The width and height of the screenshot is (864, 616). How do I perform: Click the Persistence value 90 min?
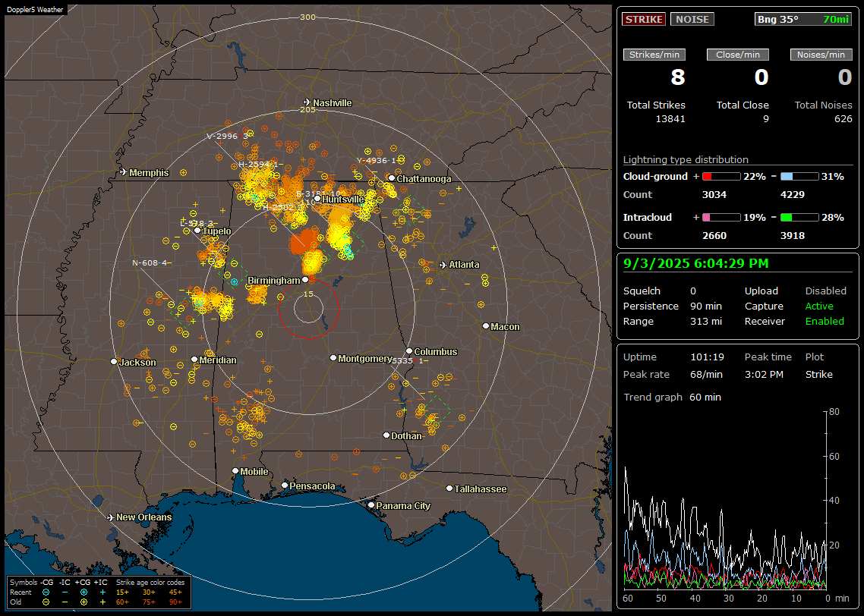tap(706, 306)
